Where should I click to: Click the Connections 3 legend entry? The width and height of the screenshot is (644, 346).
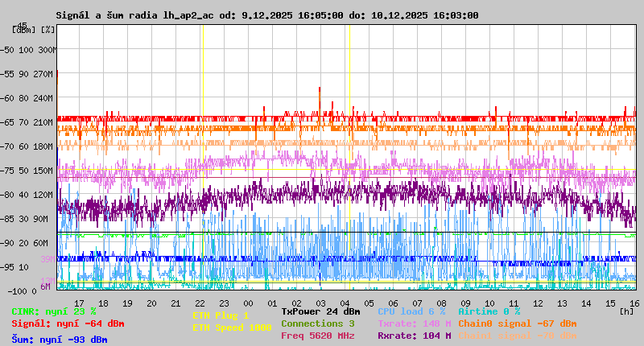(x=318, y=323)
